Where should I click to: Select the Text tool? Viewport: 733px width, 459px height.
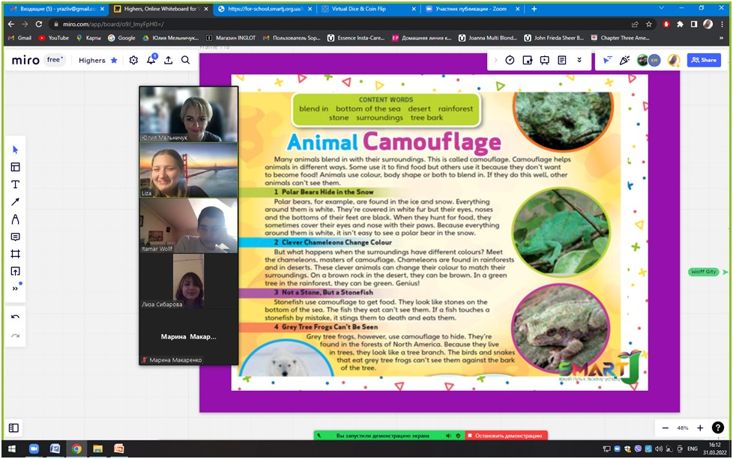[15, 184]
